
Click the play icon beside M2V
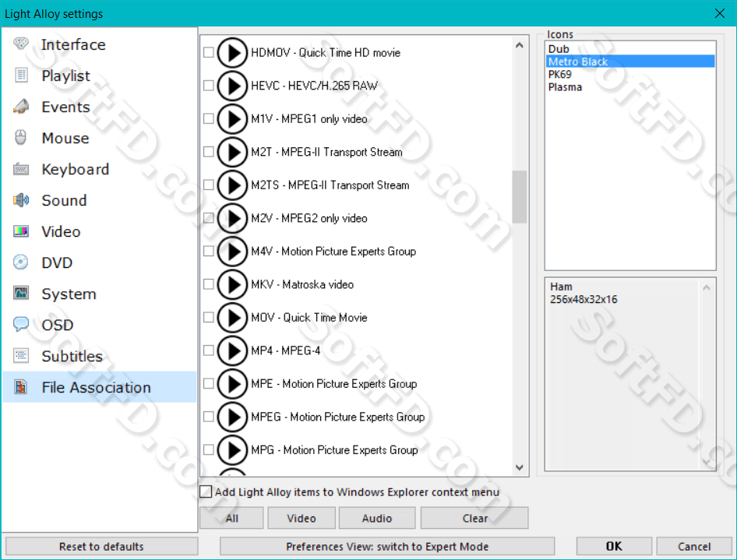(232, 218)
